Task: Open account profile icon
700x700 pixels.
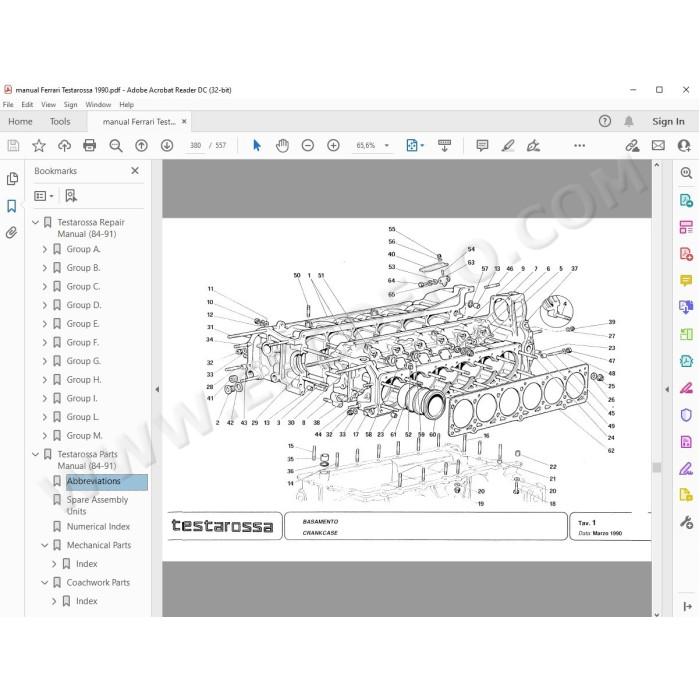Action: (684, 146)
